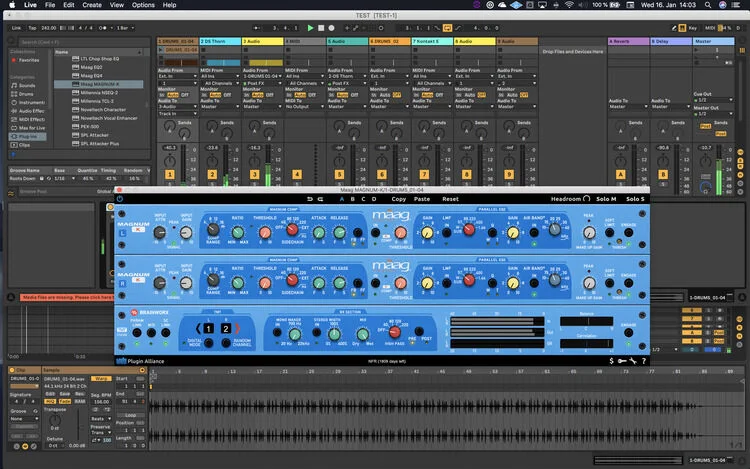This screenshot has height=469, width=750.
Task: Activate the Draw Mode pencil icon
Action: [x=673, y=28]
